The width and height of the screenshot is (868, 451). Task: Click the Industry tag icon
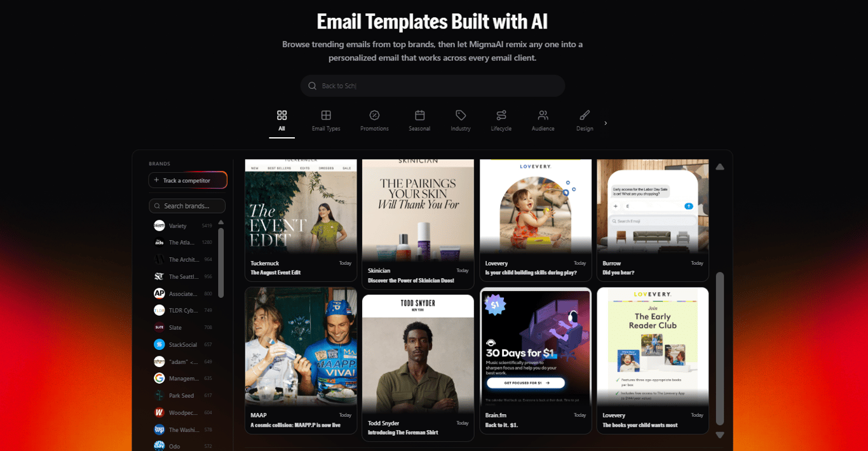[461, 115]
